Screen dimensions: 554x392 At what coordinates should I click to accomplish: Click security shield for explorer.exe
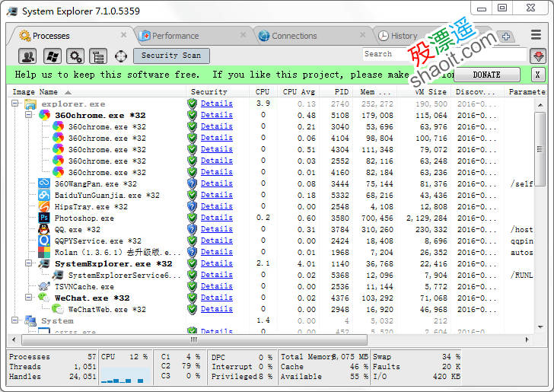coord(192,104)
